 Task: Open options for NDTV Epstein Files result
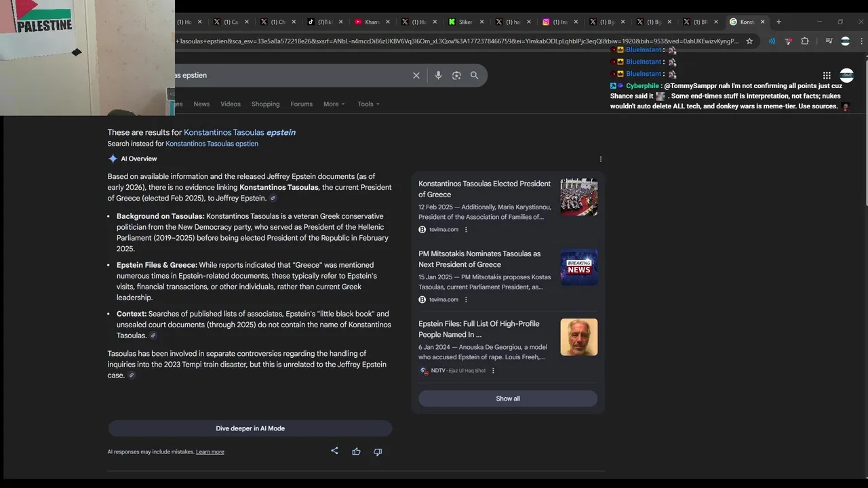point(493,371)
